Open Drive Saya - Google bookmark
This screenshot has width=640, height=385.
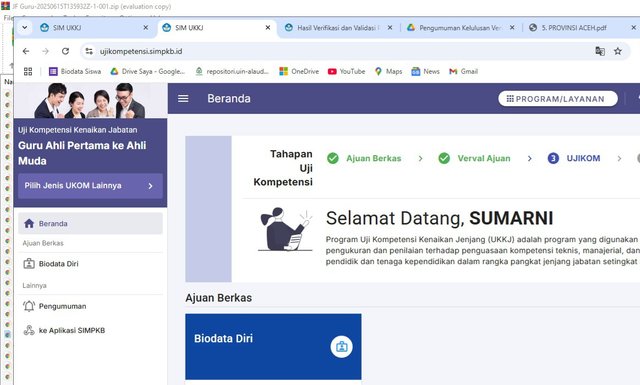pos(147,71)
